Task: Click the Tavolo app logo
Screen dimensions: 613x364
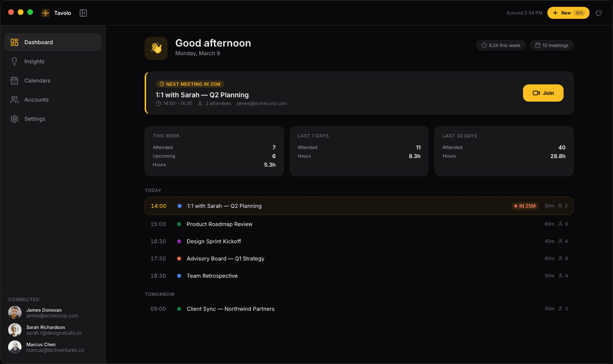Action: click(x=45, y=13)
